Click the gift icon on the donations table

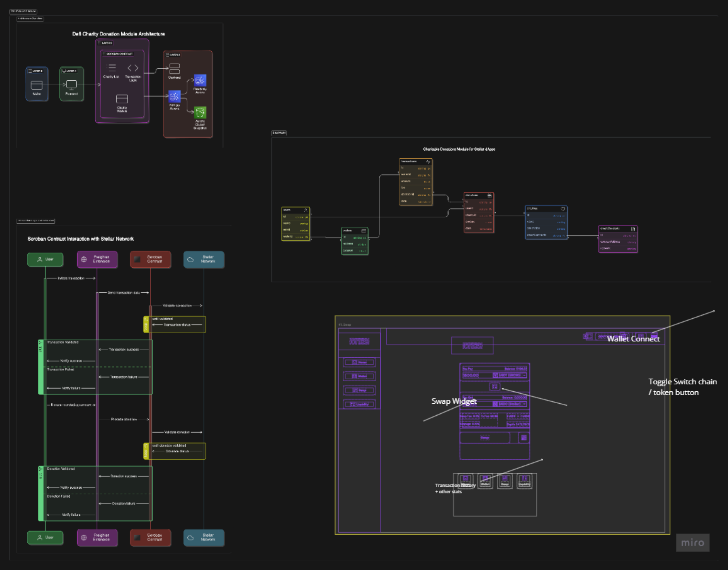[489, 195]
